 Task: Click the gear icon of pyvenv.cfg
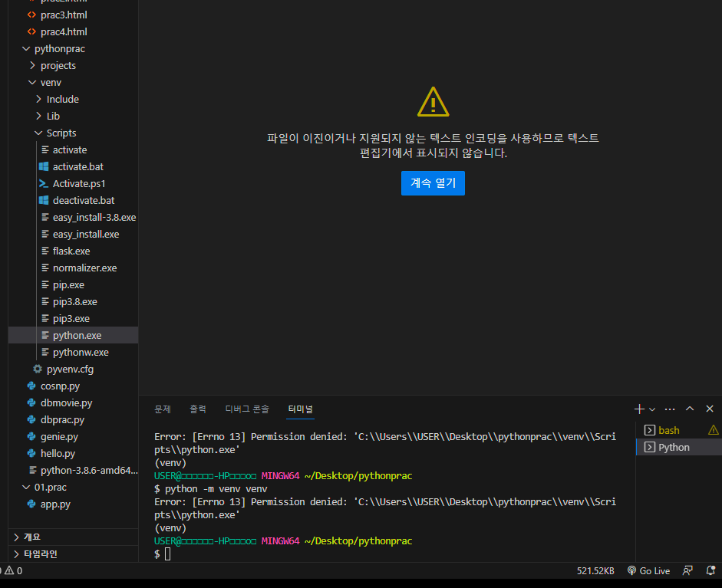coord(38,369)
